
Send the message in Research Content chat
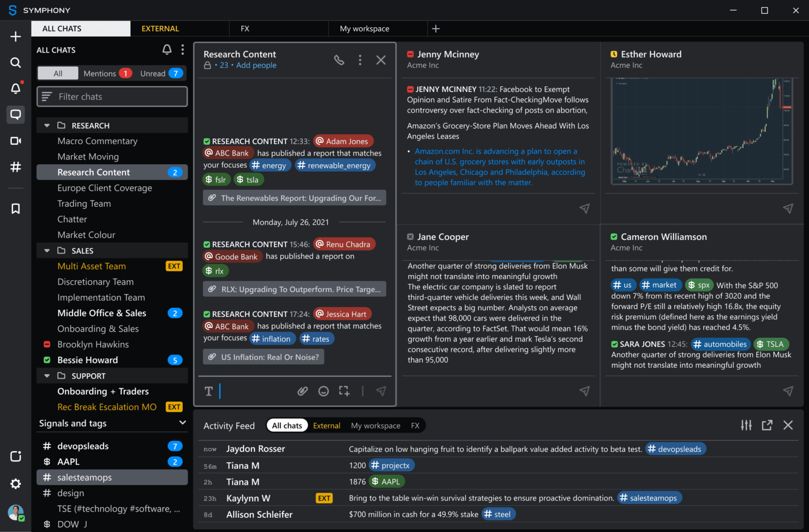pos(381,391)
